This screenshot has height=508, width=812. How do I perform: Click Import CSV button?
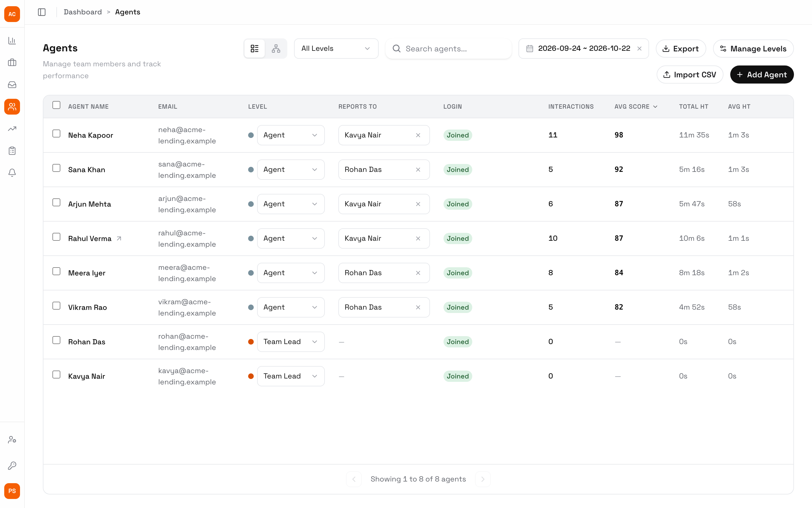point(690,75)
